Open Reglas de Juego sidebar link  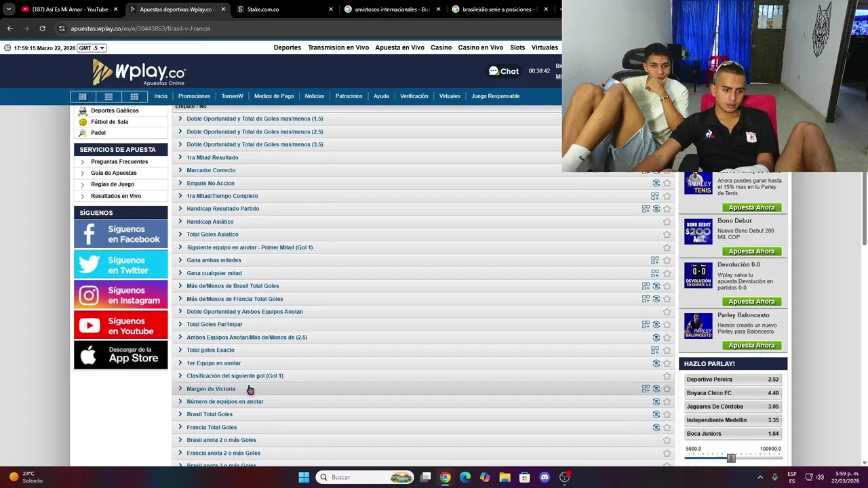[x=113, y=184]
